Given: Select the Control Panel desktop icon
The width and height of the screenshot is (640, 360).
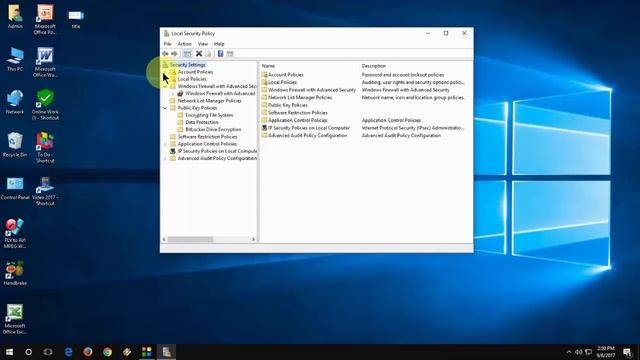Looking at the screenshot, I should 15,188.
